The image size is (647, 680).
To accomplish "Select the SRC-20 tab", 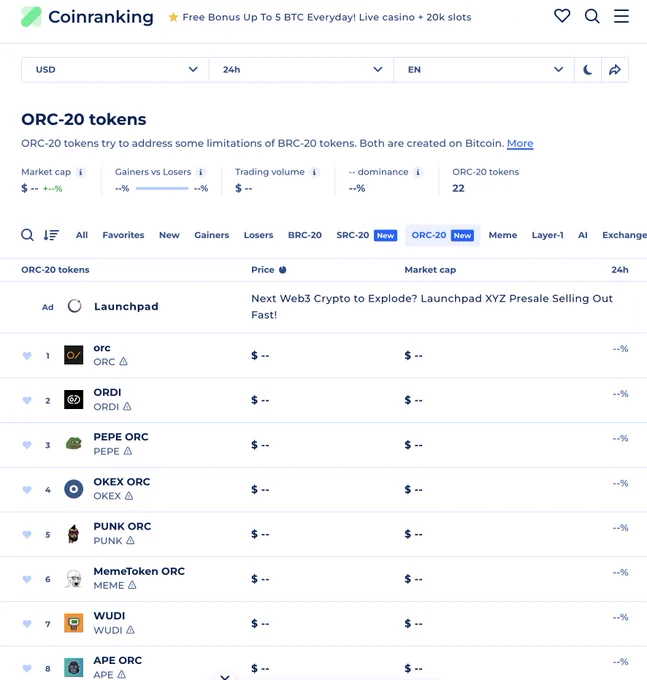I will pyautogui.click(x=366, y=235).
